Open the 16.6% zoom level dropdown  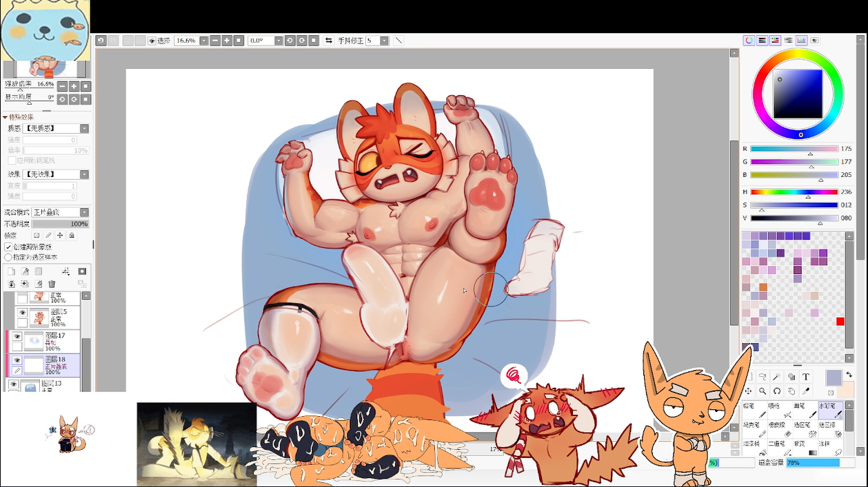pos(203,41)
